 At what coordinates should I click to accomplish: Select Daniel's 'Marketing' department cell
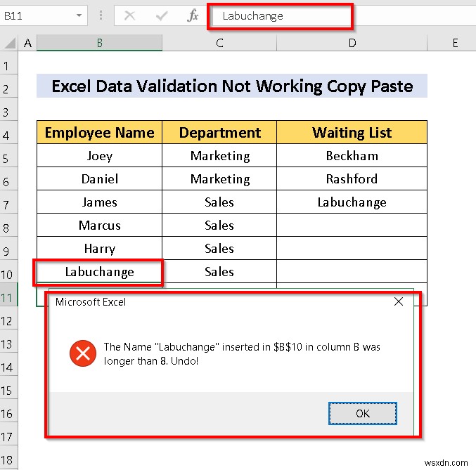219,178
